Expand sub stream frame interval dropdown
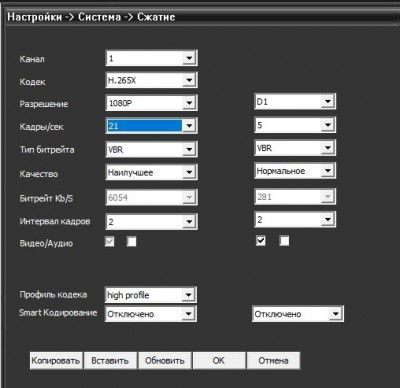The height and width of the screenshot is (388, 400). click(295, 219)
